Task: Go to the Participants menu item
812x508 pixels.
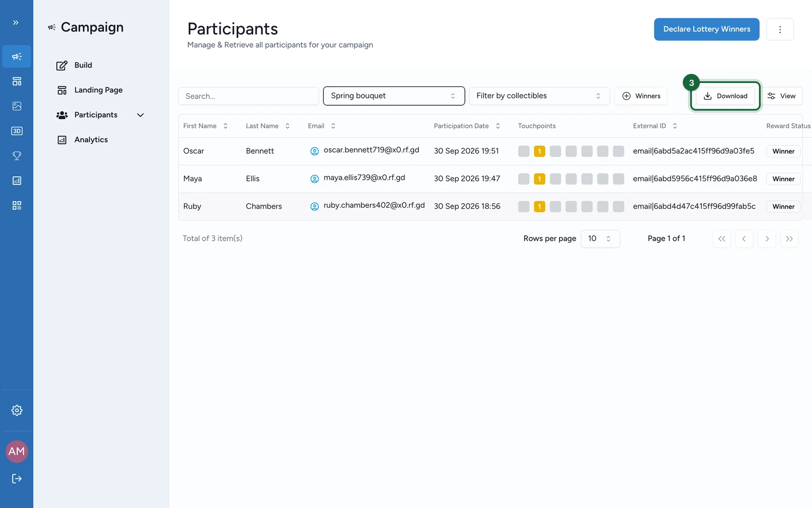Action: (x=87, y=115)
